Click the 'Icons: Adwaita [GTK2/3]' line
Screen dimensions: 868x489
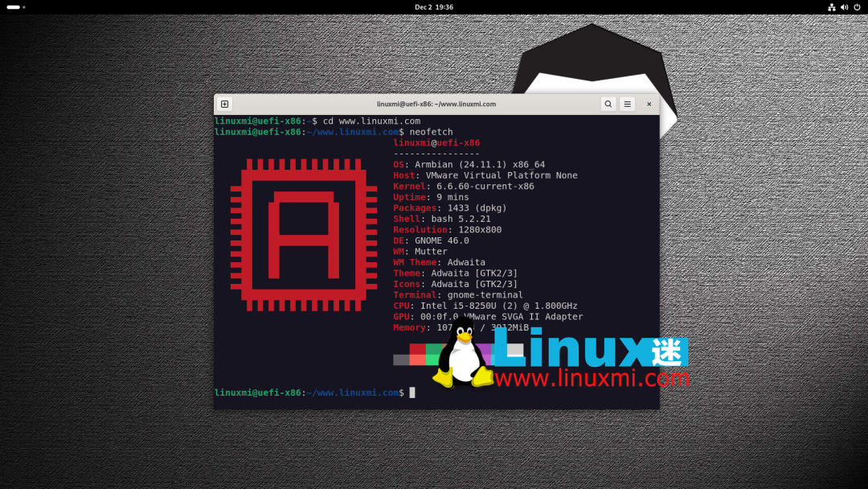click(456, 284)
